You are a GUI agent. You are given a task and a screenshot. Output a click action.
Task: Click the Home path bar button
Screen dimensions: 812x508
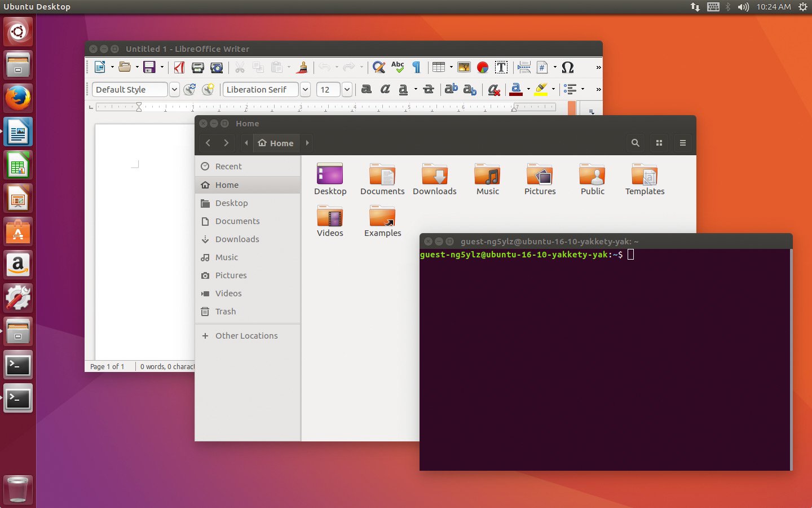pyautogui.click(x=276, y=143)
